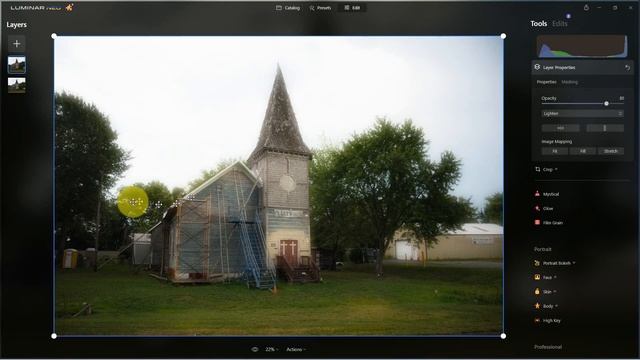Click the "Professional" section heading
Image resolution: width=640 pixels, height=360 pixels.
pyautogui.click(x=548, y=347)
